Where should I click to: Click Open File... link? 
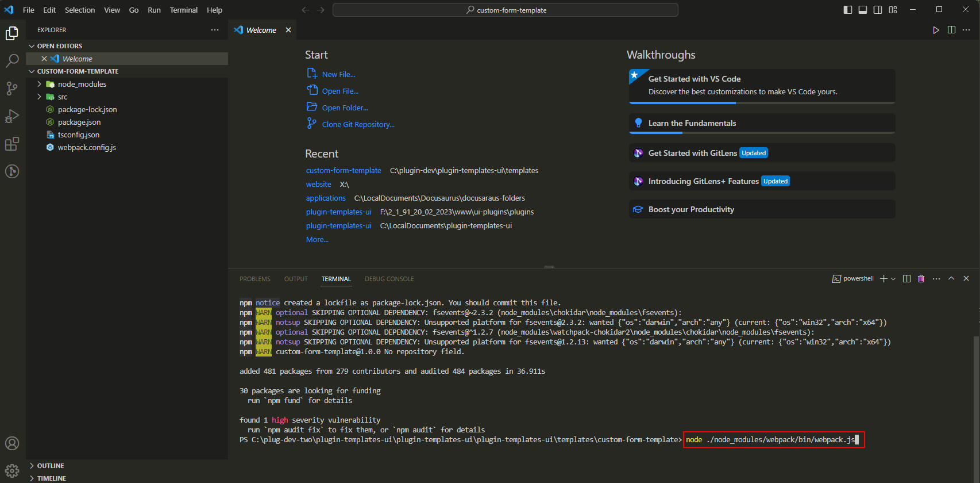pos(340,91)
